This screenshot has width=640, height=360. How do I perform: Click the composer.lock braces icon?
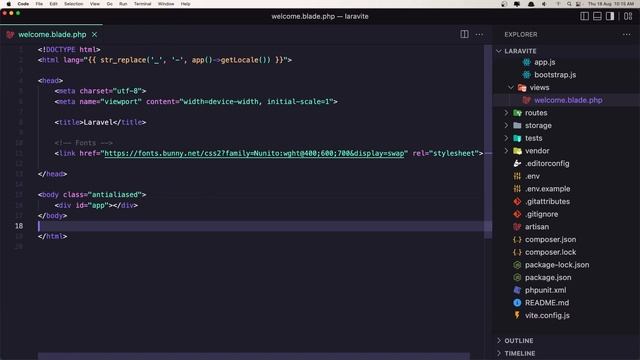[517, 252]
